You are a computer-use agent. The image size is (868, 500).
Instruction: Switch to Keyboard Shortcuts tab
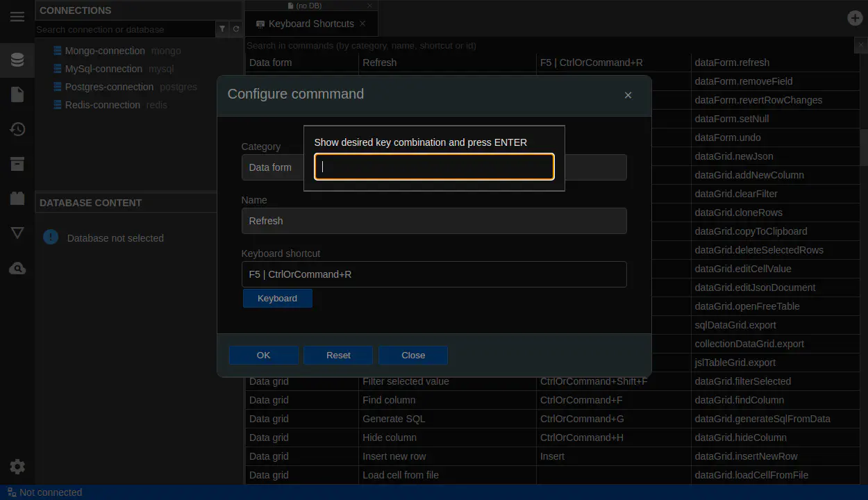tap(311, 24)
